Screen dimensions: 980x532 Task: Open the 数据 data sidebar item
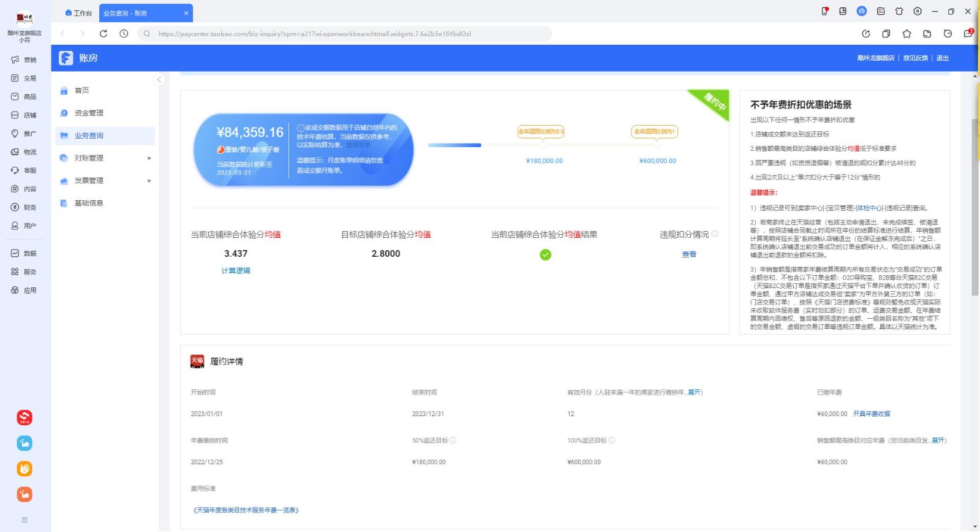point(24,253)
